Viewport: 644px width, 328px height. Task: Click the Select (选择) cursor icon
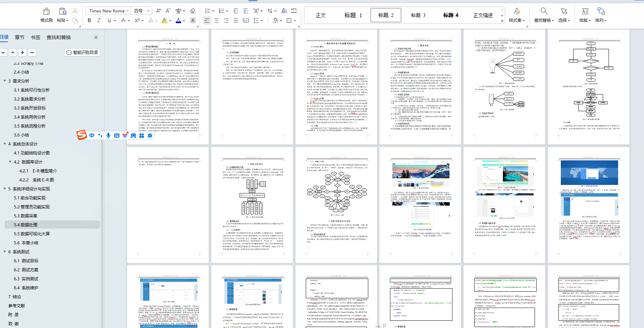(x=564, y=11)
